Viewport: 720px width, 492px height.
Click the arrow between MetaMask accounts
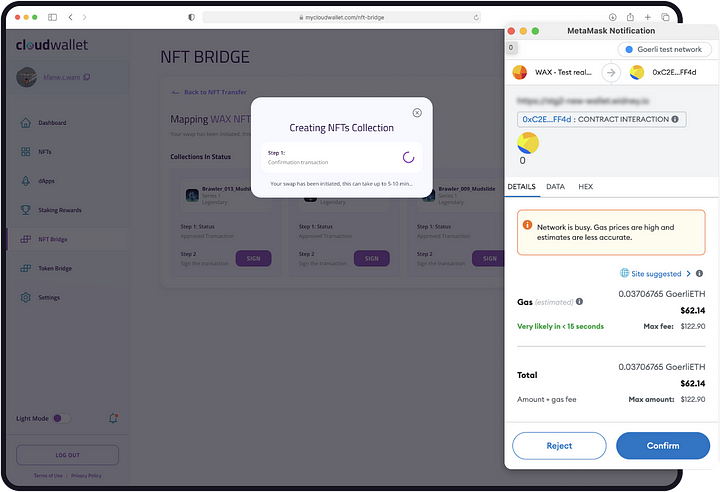611,73
